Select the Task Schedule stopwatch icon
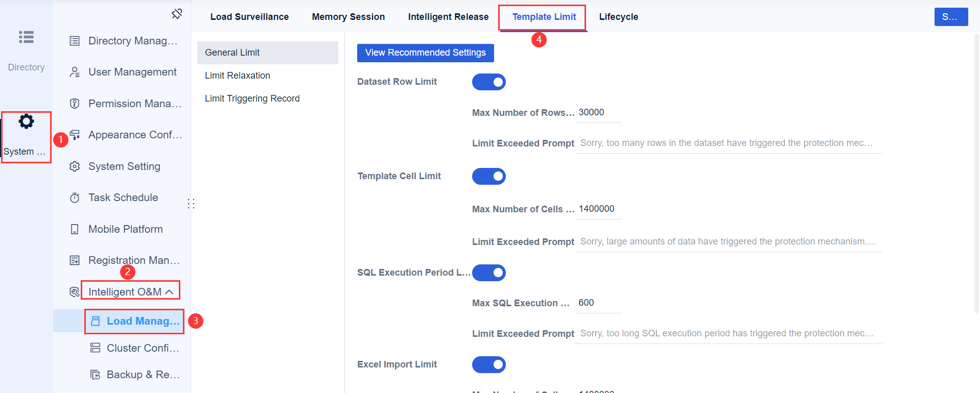The image size is (980, 393). pos(75,198)
